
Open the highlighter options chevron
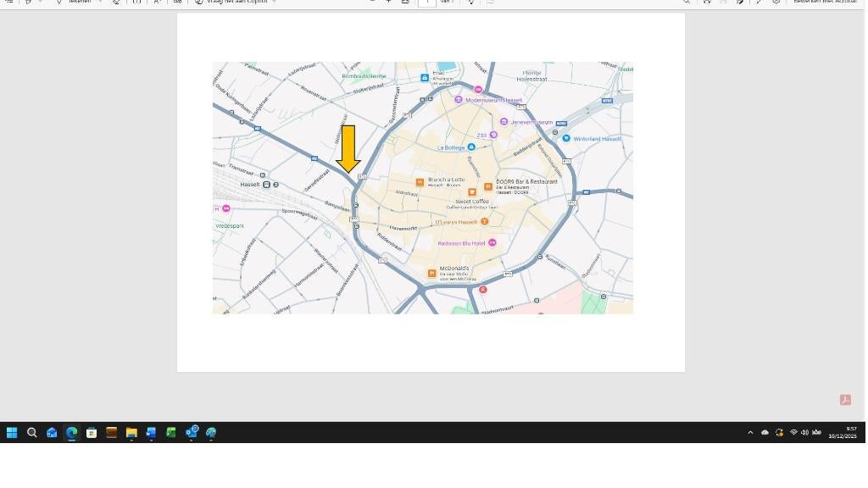pyautogui.click(x=41, y=3)
